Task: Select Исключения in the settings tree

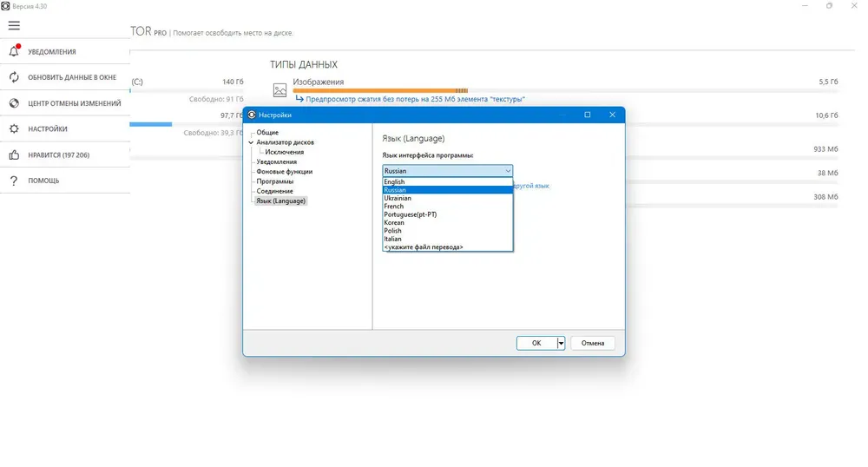Action: (x=284, y=152)
